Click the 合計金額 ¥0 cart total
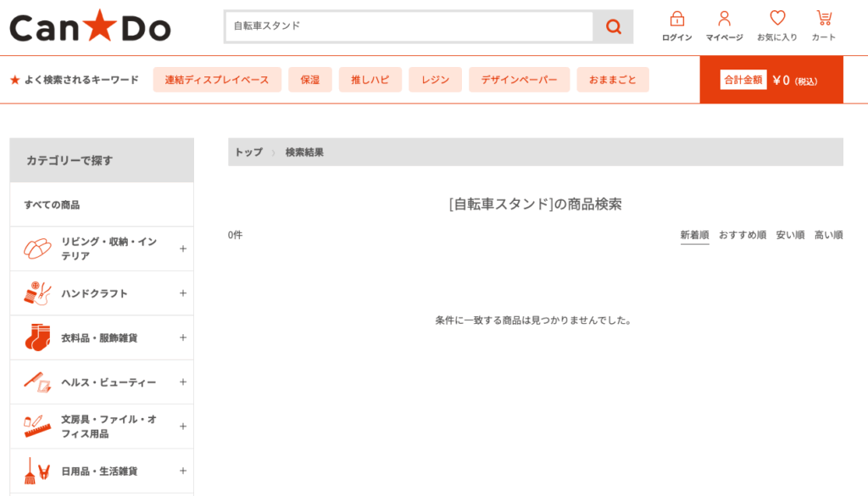 click(771, 80)
